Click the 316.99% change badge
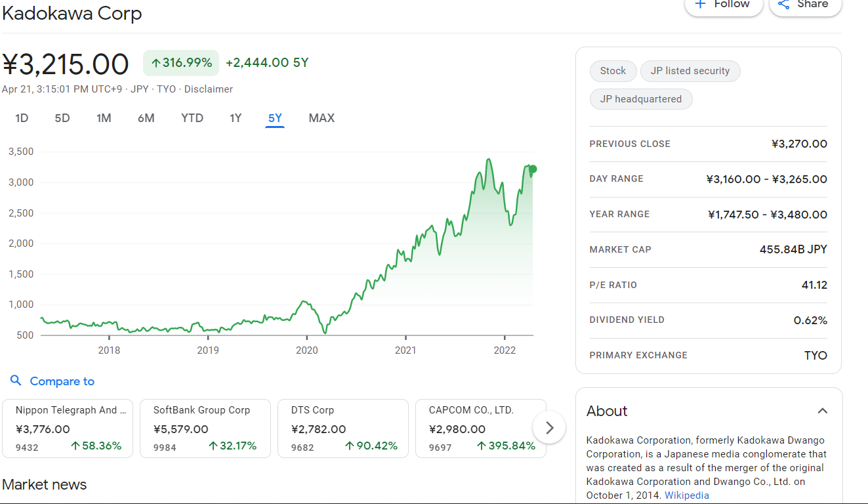Screen dimensions: 868x504 click(181, 63)
